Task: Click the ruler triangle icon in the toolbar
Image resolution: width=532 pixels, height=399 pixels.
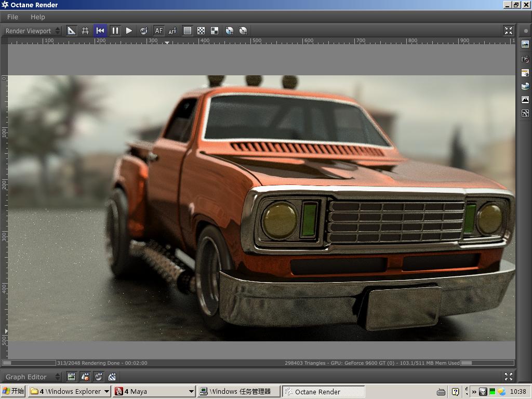Action: (72, 31)
